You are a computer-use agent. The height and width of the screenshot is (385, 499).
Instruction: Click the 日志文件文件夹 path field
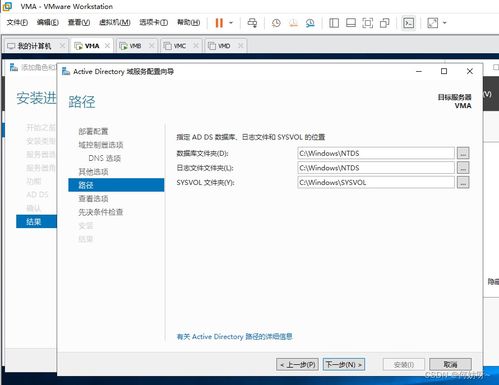[376, 168]
